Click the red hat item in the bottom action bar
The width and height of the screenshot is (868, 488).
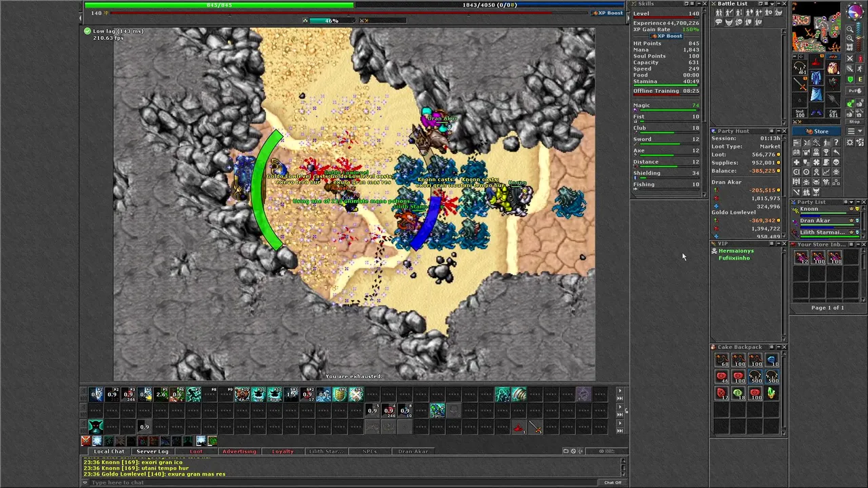click(519, 427)
